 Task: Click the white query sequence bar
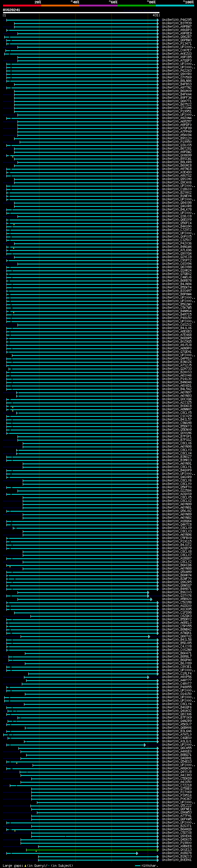click(81, 12)
